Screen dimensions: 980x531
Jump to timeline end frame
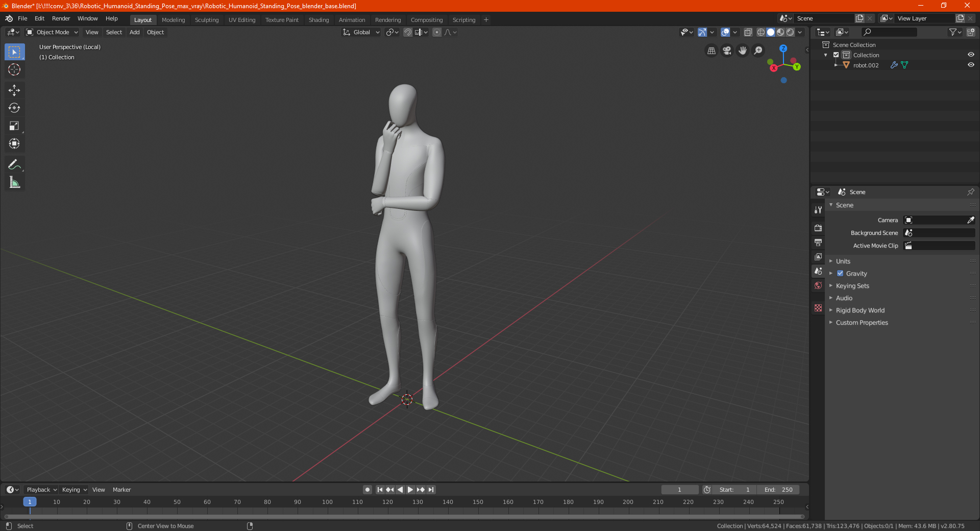[x=431, y=490]
